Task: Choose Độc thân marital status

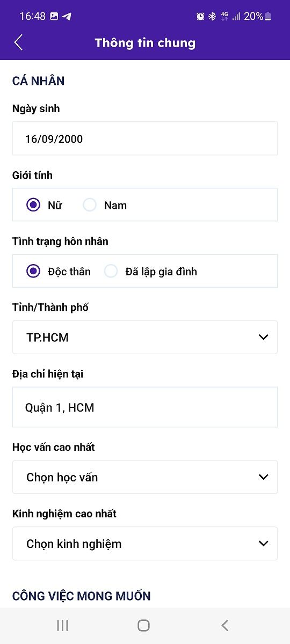Action: (x=33, y=272)
